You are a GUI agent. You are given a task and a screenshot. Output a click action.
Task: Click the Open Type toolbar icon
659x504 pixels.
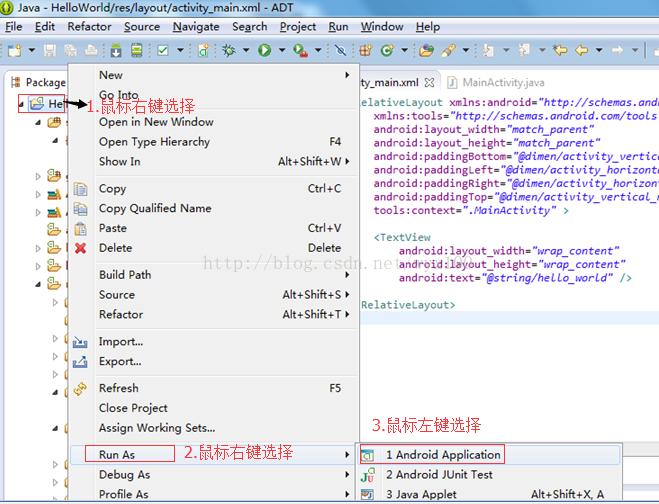pos(426,50)
